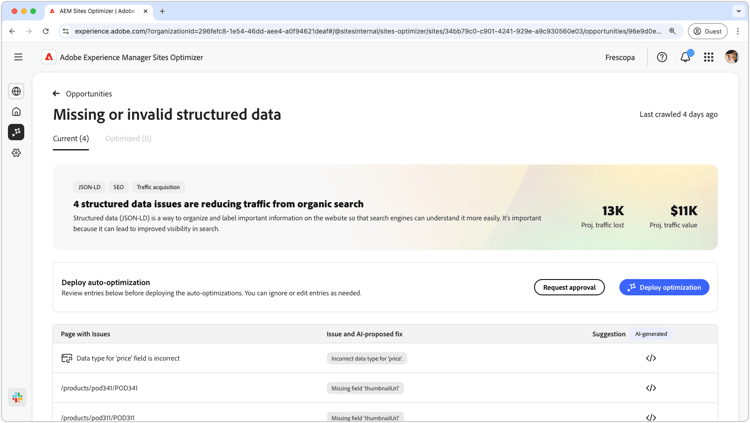
Task: Switch to the Current (4) tab
Action: click(71, 139)
